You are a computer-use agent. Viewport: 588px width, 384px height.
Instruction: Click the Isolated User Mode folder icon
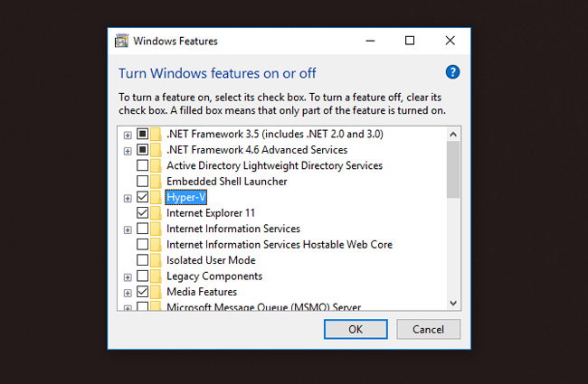[156, 260]
